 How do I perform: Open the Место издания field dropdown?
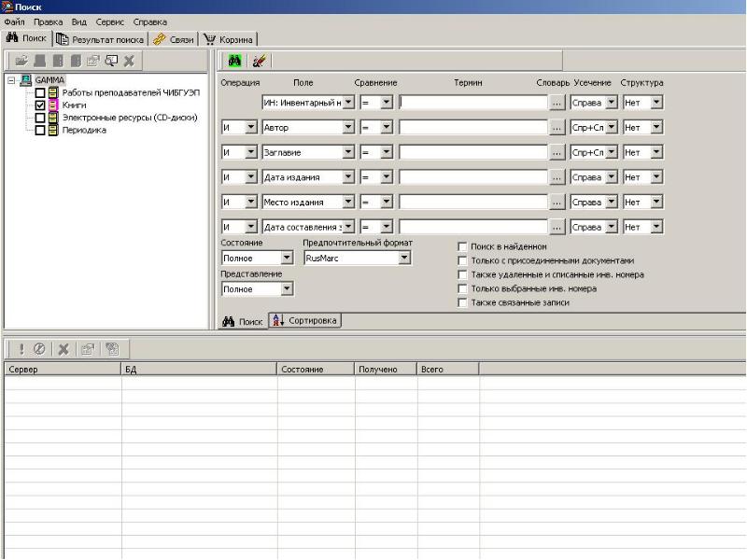point(348,202)
